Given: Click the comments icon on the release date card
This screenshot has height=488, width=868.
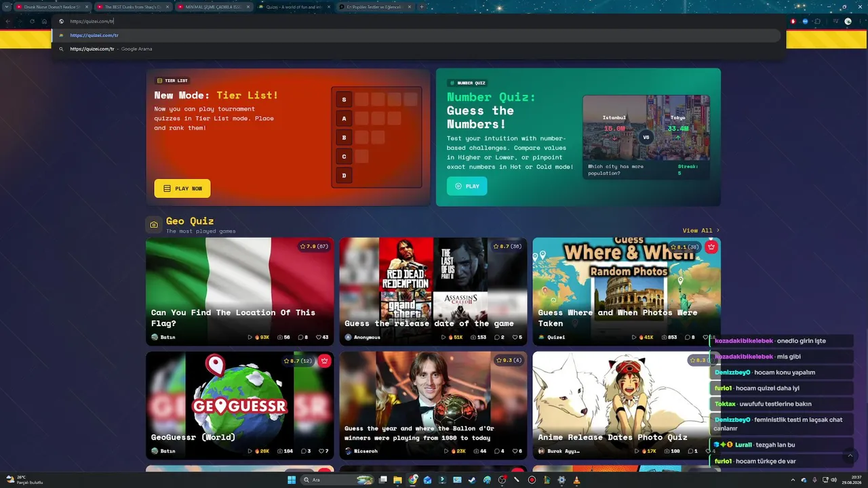Looking at the screenshot, I should click(x=496, y=337).
